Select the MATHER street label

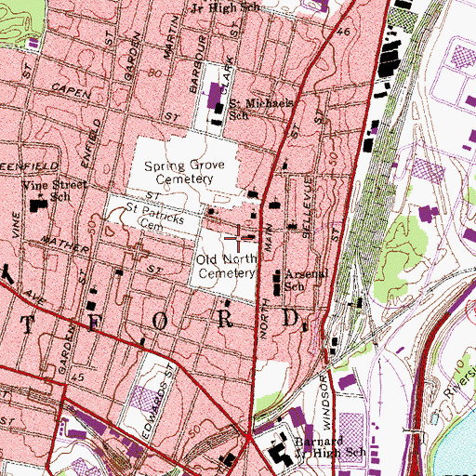[65, 245]
